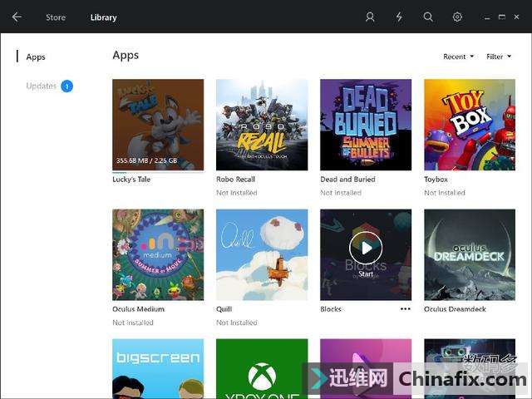Click the Dead and Buried title text
Viewport: 532px width, 399px height.
click(x=347, y=180)
